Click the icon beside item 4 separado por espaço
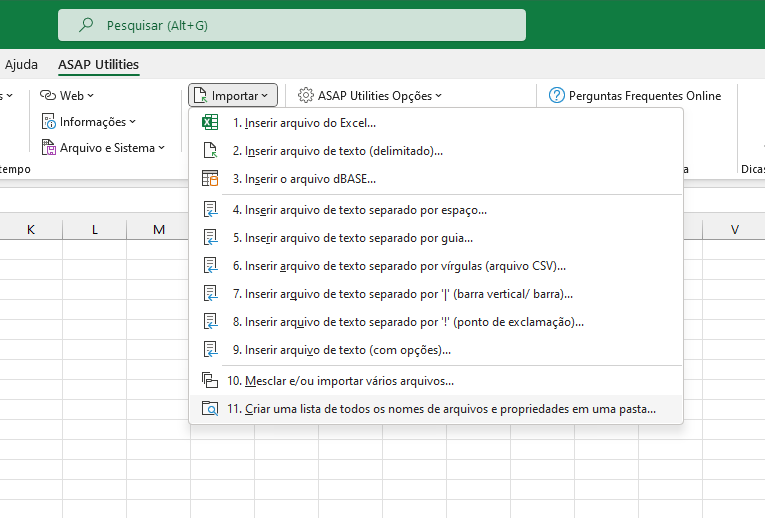The height and width of the screenshot is (518, 765). (210, 210)
